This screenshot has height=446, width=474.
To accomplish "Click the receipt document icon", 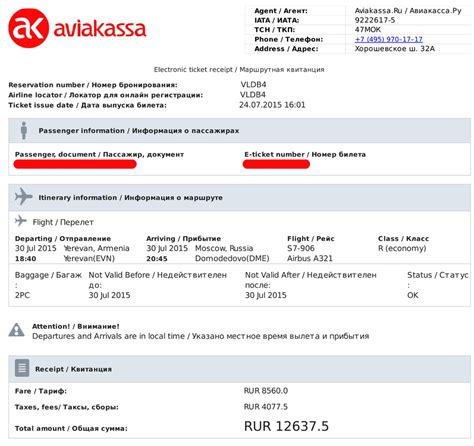I will coord(22,368).
